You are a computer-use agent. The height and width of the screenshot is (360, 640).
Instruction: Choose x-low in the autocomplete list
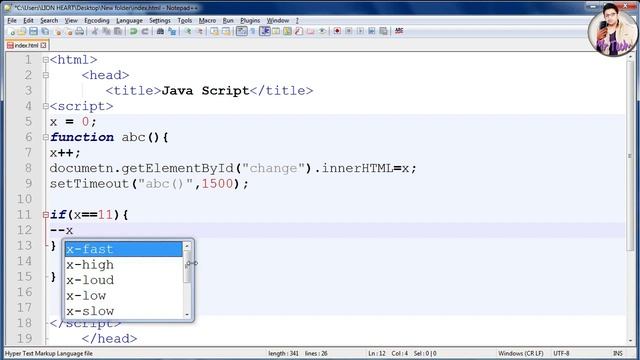point(124,296)
